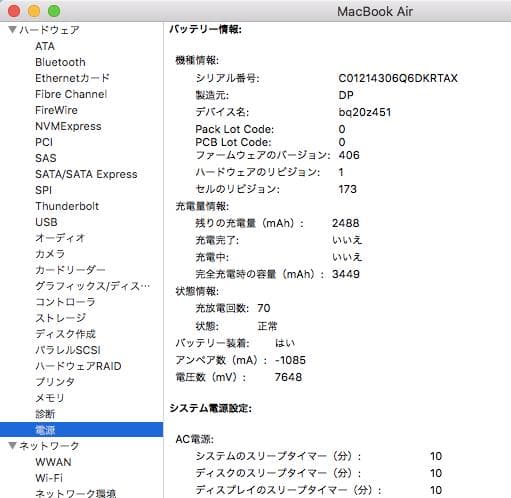Select メモリ in the sidebar

click(x=50, y=398)
